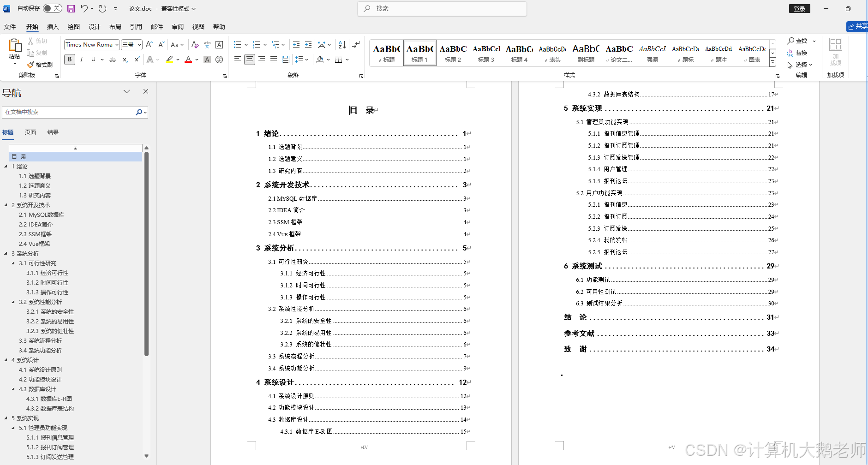Viewport: 868px width, 465px height.
Task: Apply superscript formatting
Action: (x=137, y=60)
